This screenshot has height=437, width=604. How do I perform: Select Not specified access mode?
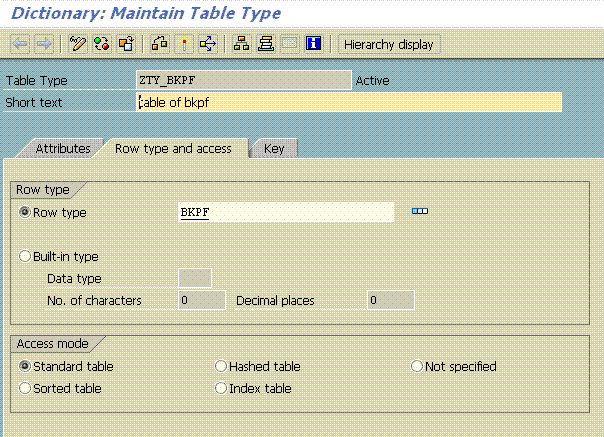pos(417,367)
